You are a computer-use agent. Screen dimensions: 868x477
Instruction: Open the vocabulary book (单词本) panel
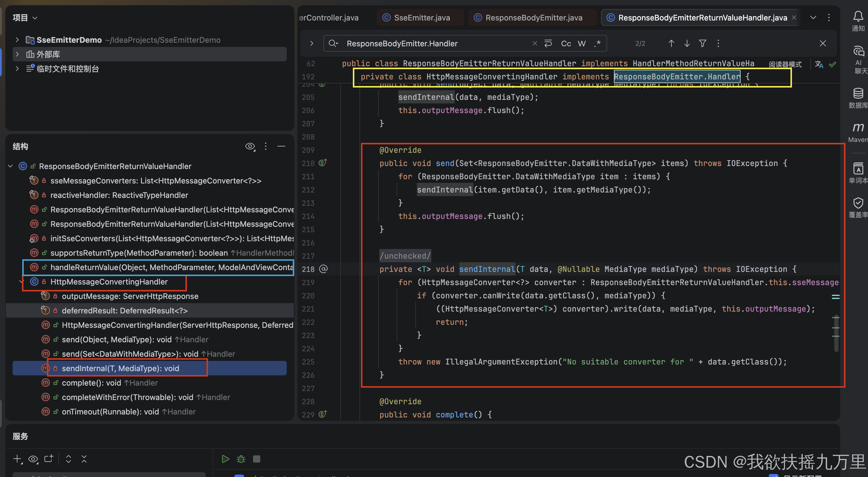858,173
